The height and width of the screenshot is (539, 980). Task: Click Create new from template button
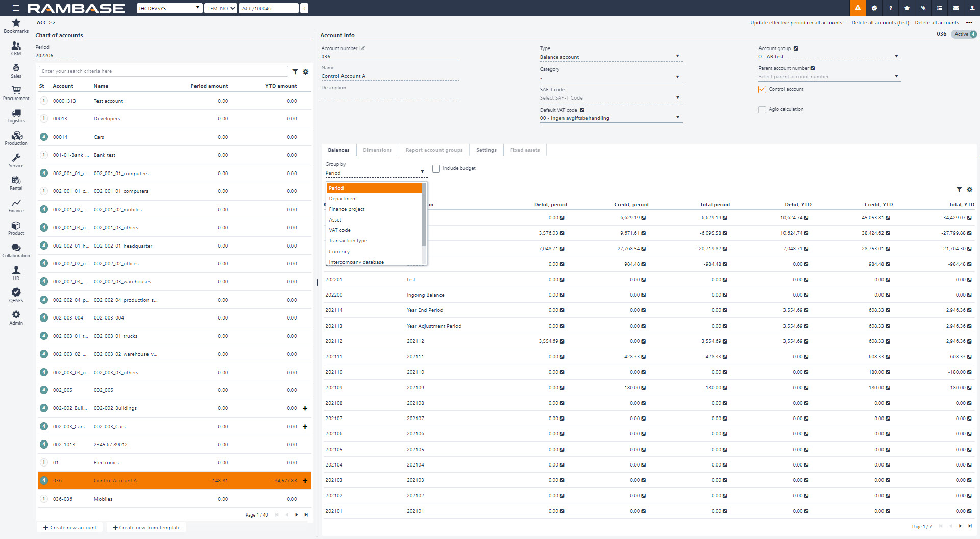(146, 528)
